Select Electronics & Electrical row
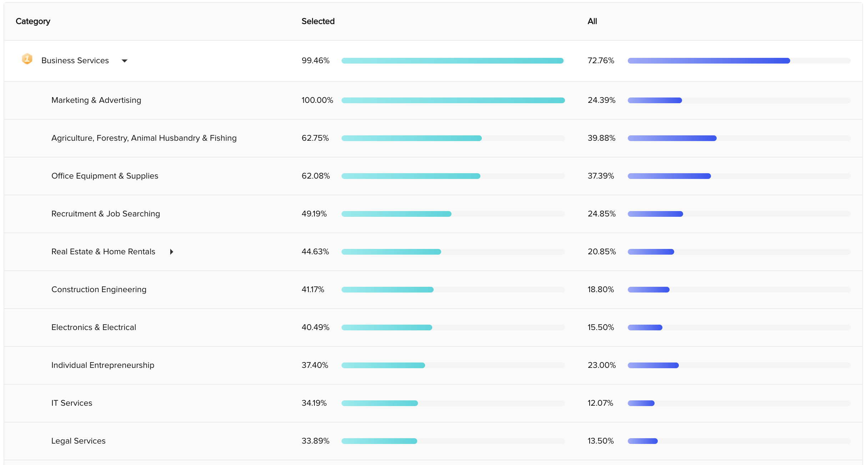The image size is (868, 465). pos(433,327)
